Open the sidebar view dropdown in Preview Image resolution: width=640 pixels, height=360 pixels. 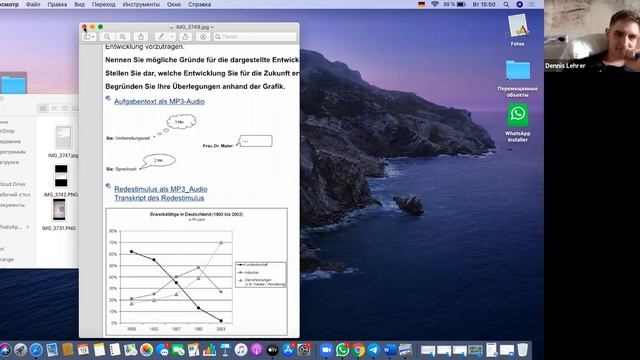[89, 37]
